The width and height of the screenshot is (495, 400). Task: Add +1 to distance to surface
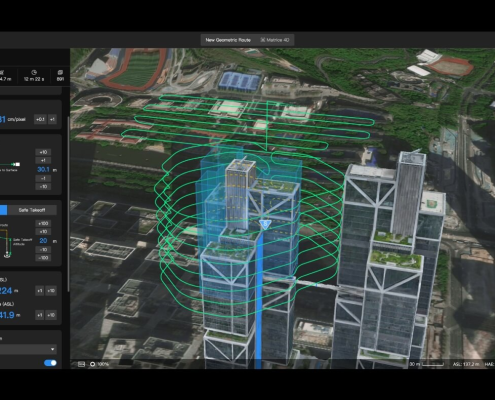43,160
